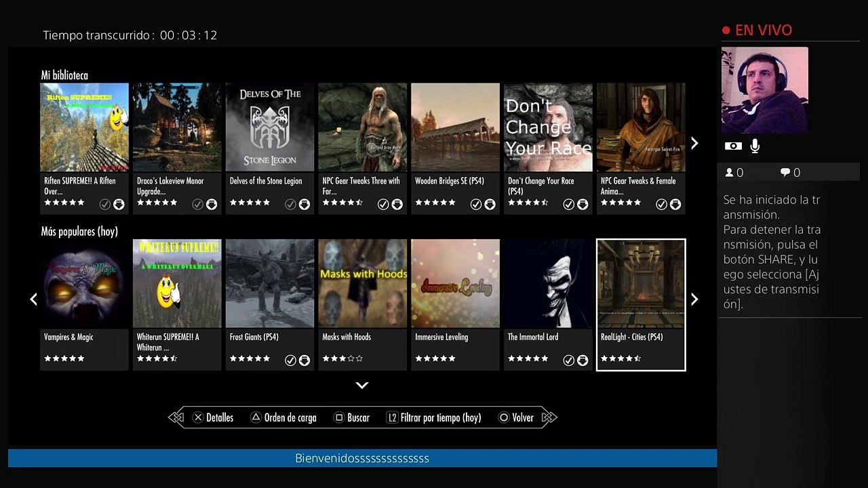Click the viewers count person icon
Image resolution: width=868 pixels, height=488 pixels.
click(x=730, y=173)
